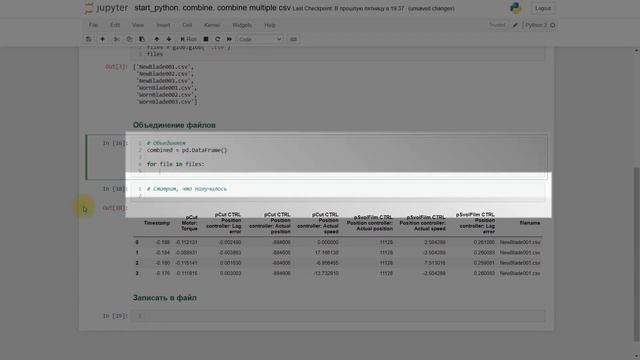Rename notebook via its title
Viewport: 640px width, 360px height.
pyautogui.click(x=212, y=8)
